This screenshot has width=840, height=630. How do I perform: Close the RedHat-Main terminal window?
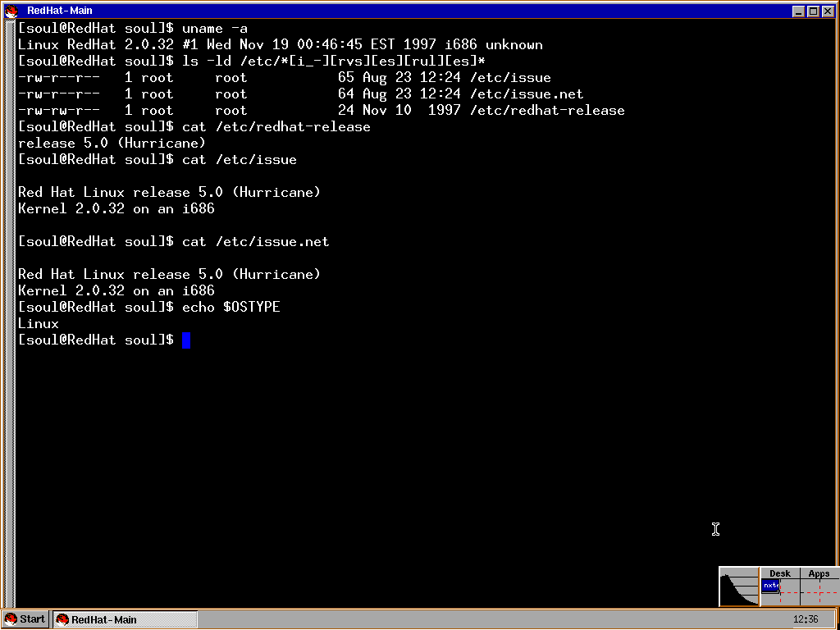(827, 11)
